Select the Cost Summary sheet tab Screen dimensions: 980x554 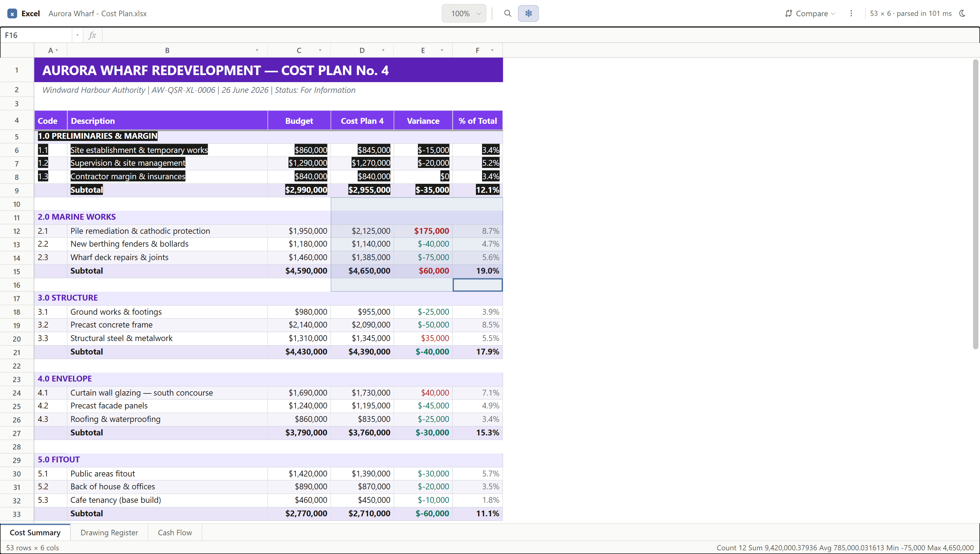tap(35, 532)
